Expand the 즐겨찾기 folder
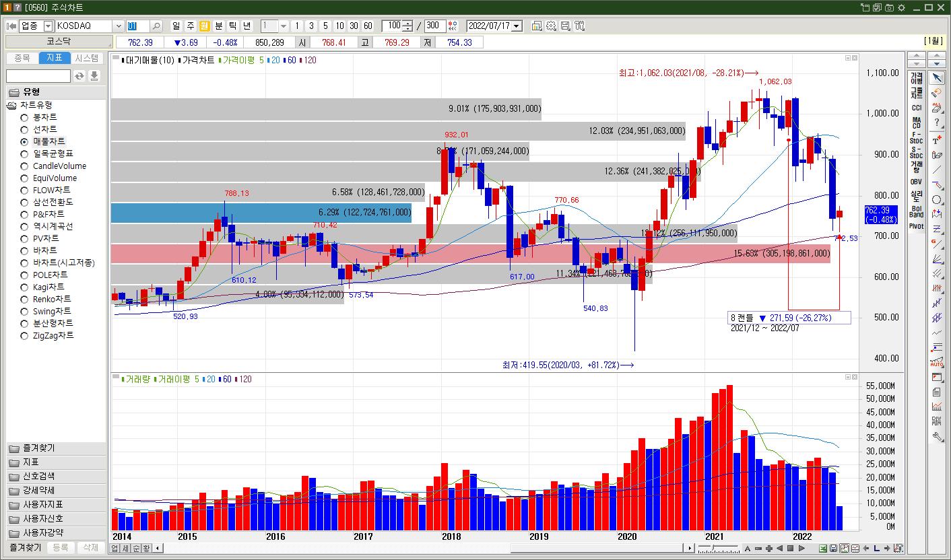This screenshot has height=560, width=951. 56,448
